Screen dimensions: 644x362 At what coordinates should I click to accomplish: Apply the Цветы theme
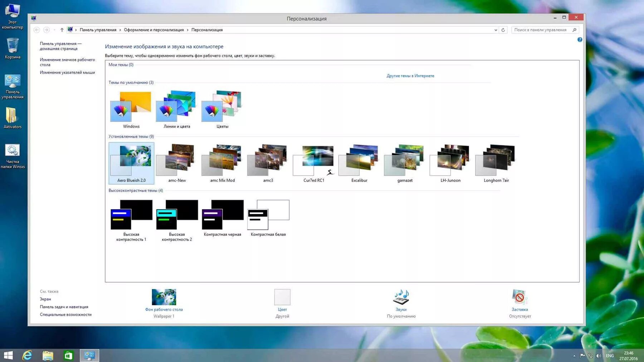tap(222, 109)
